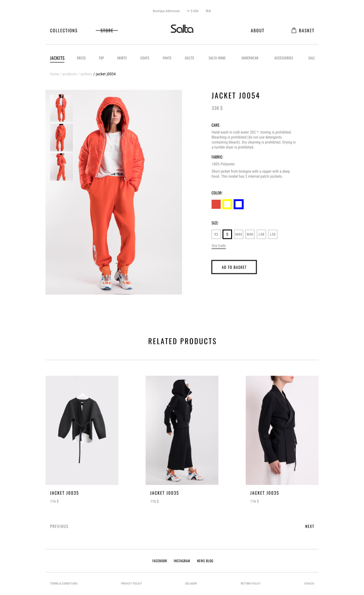This screenshot has height=595, width=364.
Task: Open the Size Guide
Action: click(218, 246)
